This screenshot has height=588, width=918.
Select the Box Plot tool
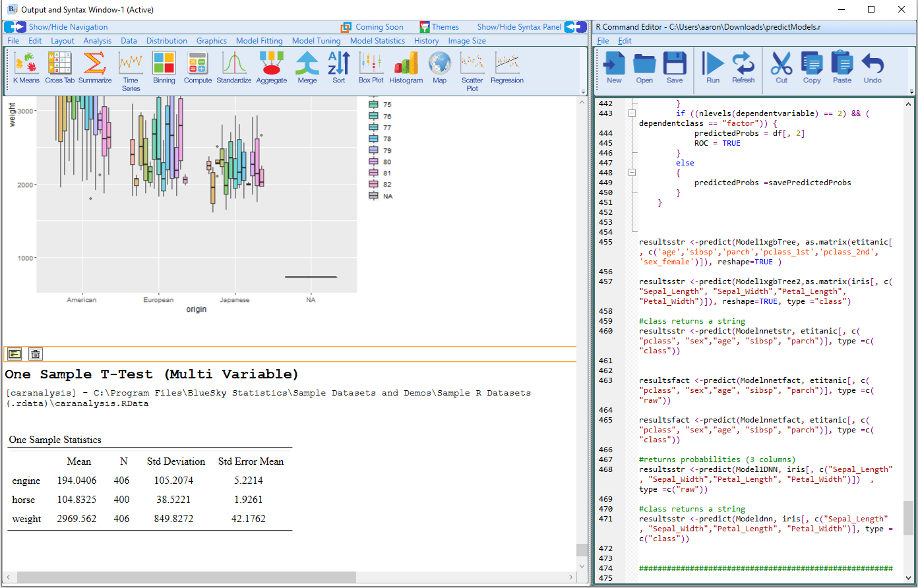(x=371, y=68)
